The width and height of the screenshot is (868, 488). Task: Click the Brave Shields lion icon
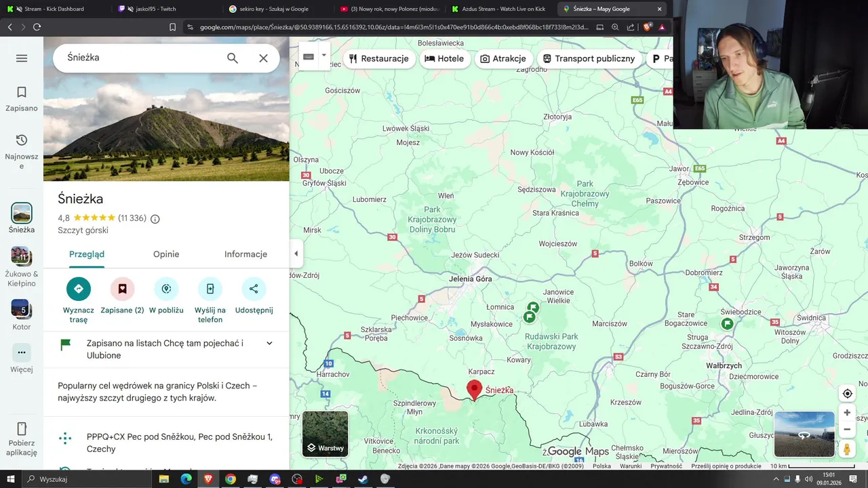coord(648,27)
